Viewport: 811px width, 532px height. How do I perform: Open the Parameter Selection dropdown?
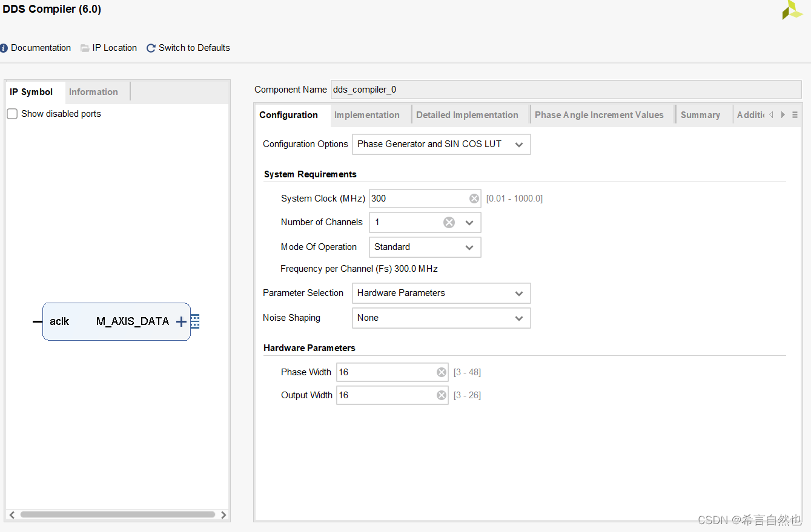[x=441, y=293]
